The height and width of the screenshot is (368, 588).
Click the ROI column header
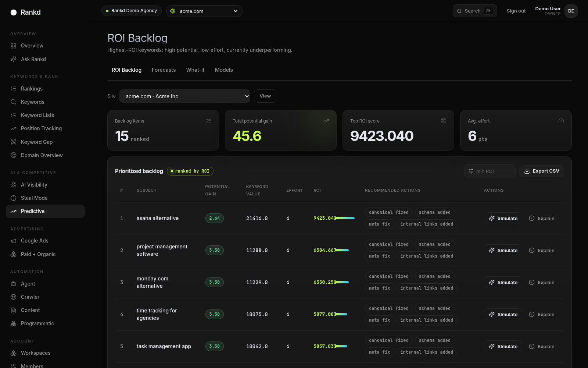point(317,190)
